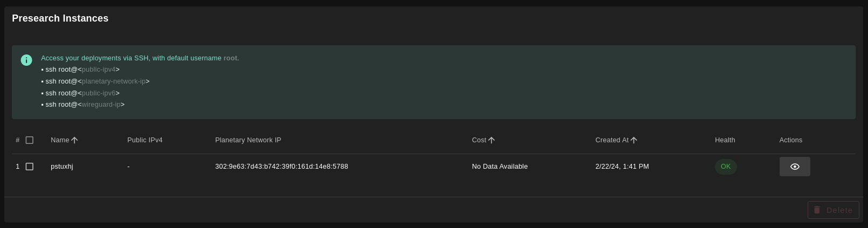Click the ssh root@<public-ipv4> line
The height and width of the screenshot is (228, 868).
coord(81,70)
